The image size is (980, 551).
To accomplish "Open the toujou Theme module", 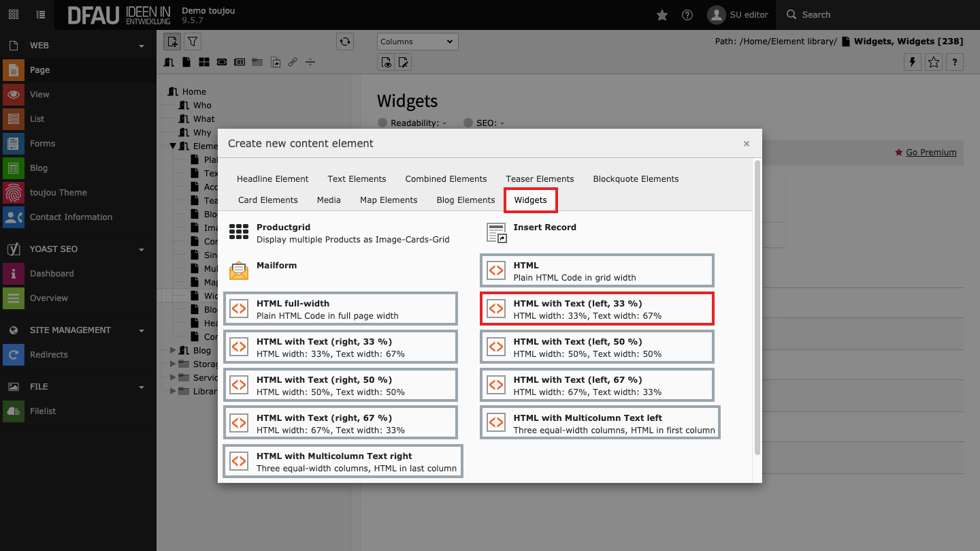I will click(58, 193).
